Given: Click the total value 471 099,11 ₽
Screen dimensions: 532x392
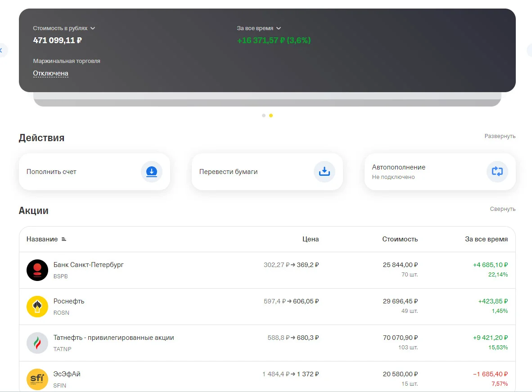Looking at the screenshot, I should pyautogui.click(x=57, y=40).
